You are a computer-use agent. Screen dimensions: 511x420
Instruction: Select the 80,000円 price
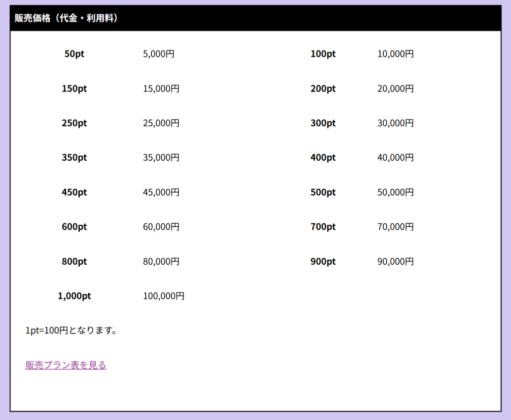pos(161,262)
